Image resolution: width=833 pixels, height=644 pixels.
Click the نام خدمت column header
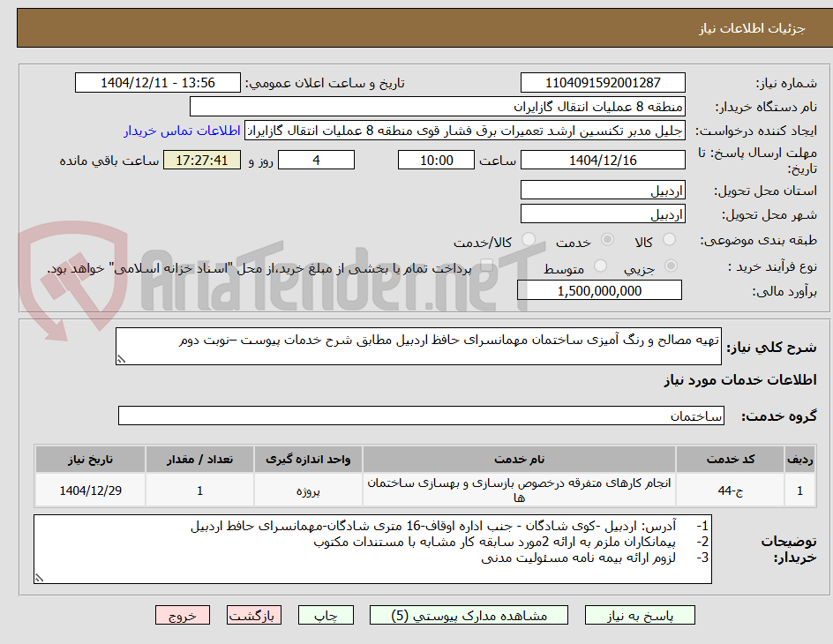coord(519,460)
